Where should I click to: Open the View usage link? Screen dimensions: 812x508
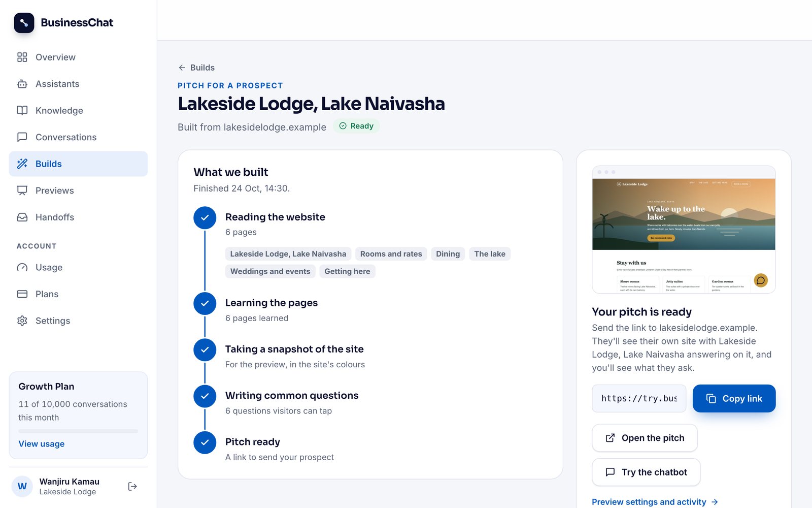[42, 444]
